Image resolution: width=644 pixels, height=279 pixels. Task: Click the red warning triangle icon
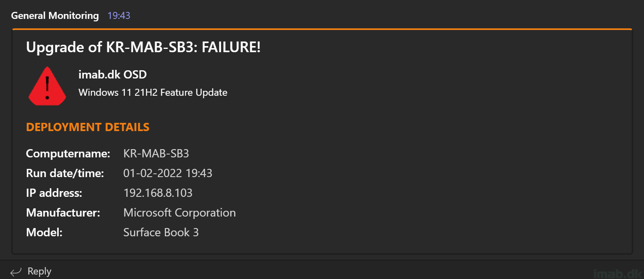pos(47,85)
